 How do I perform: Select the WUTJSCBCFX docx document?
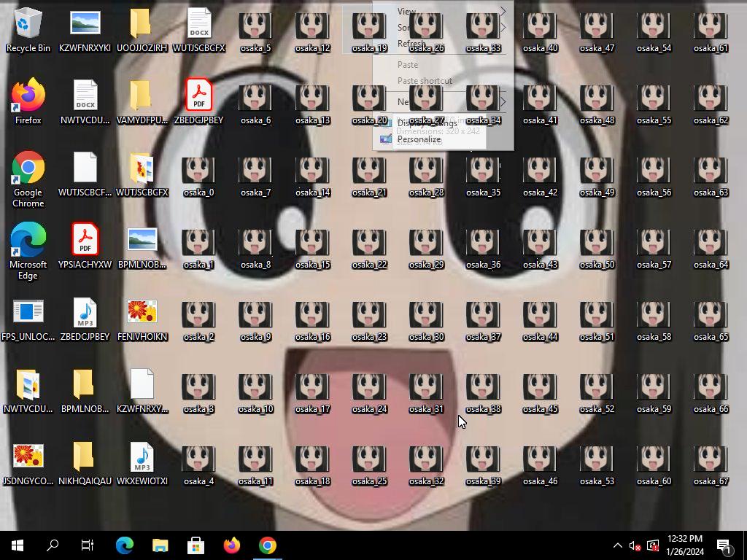click(198, 29)
